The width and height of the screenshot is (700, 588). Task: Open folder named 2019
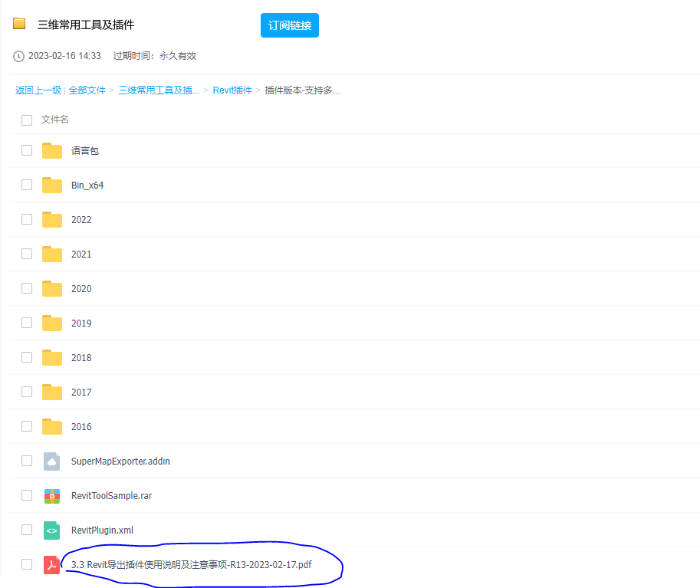81,324
